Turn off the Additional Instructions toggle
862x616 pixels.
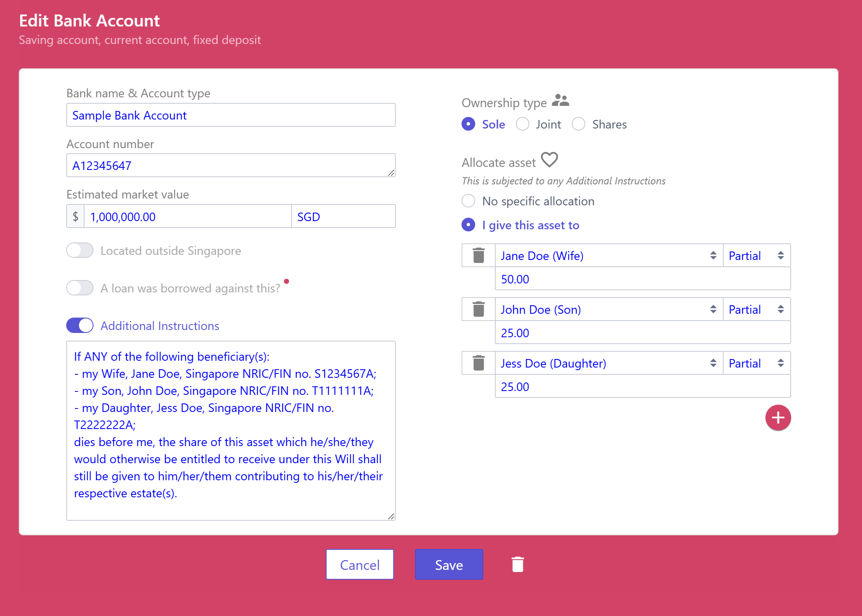[80, 326]
